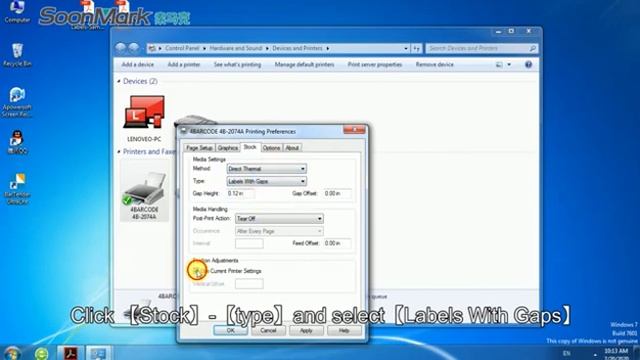
Task: Collapse the Printers and Faxes section
Action: pyautogui.click(x=119, y=151)
